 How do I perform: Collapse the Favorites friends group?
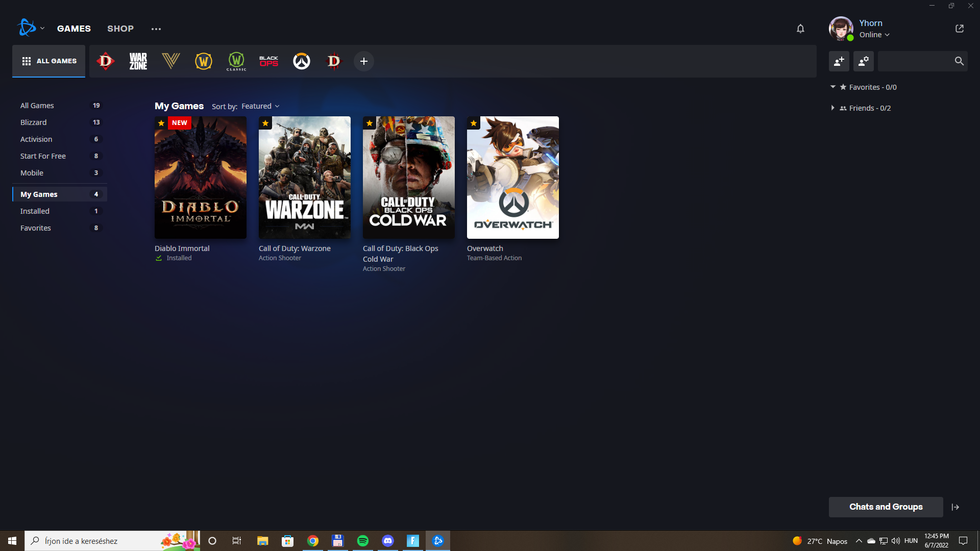pos(833,87)
